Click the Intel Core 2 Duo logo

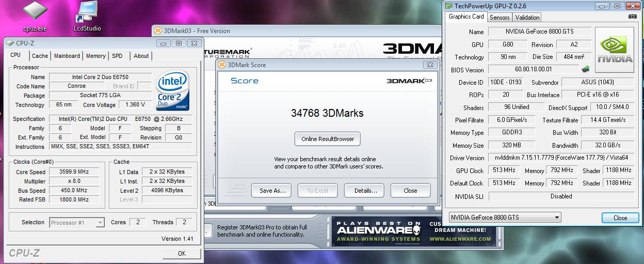(x=172, y=90)
